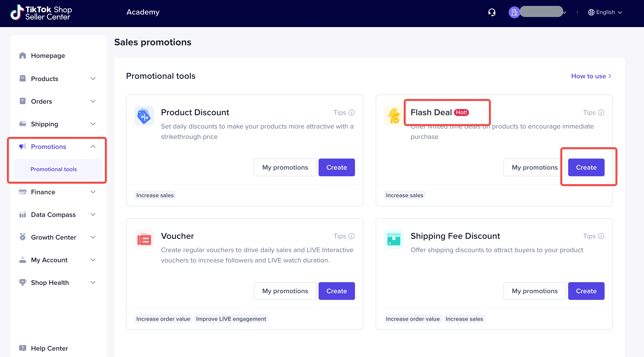Select Promotional tools in the sidebar
The width and height of the screenshot is (644, 357).
[x=53, y=169]
